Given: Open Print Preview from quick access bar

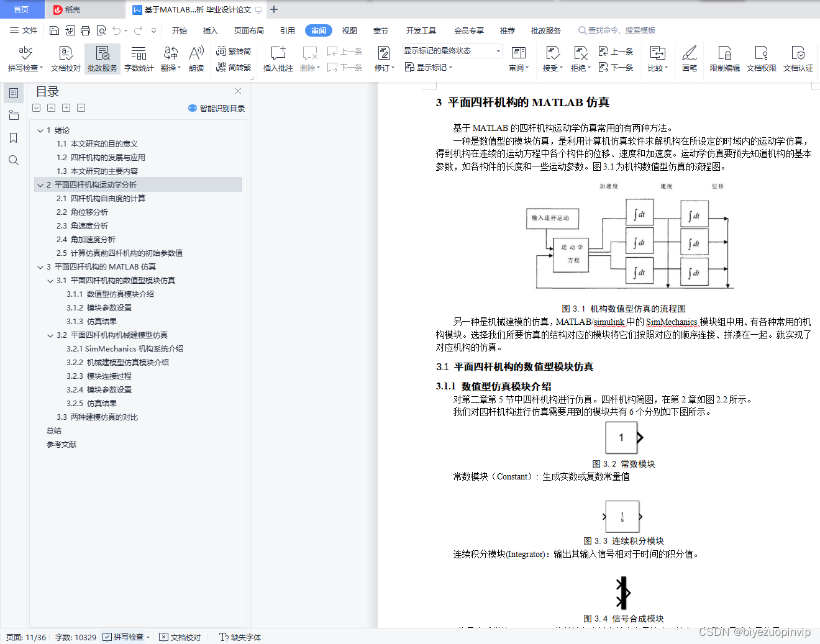Looking at the screenshot, I should [x=101, y=30].
